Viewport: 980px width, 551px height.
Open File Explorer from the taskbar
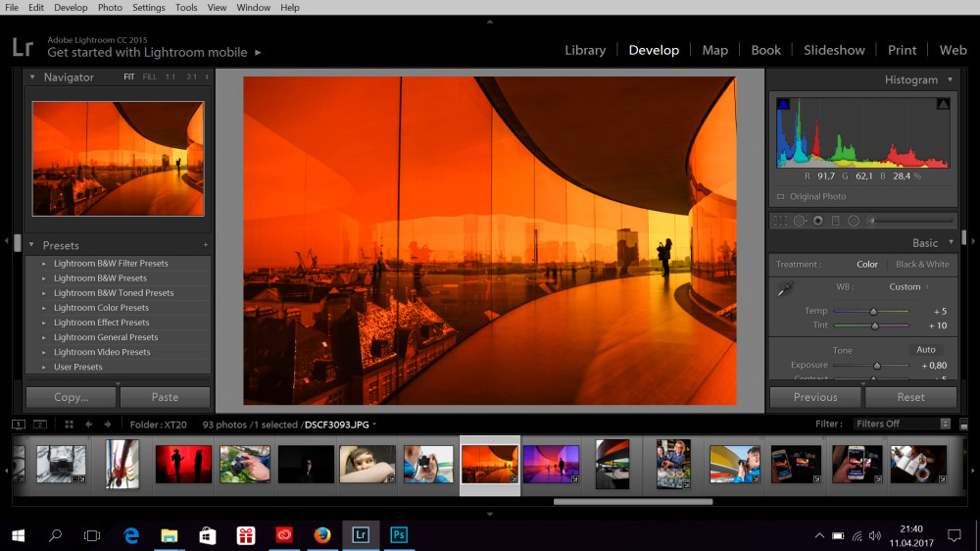[169, 535]
